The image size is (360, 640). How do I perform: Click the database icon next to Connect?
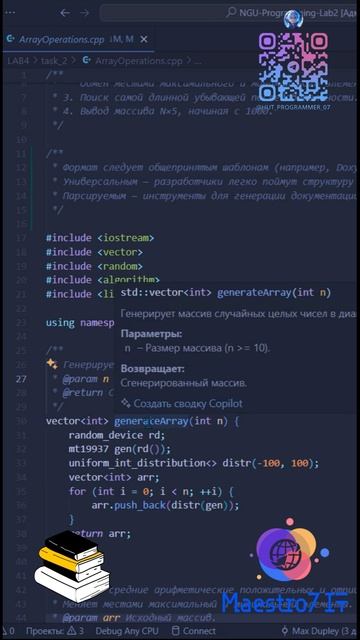point(176,631)
